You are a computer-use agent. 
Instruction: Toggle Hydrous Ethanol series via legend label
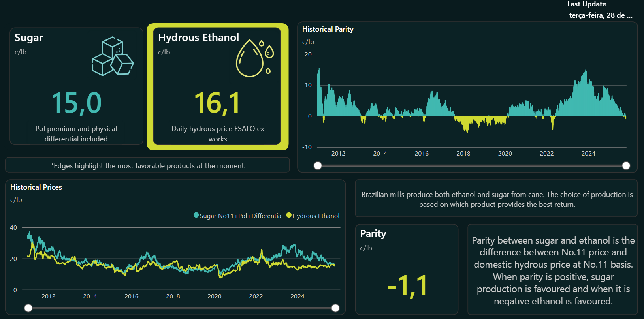point(316,216)
